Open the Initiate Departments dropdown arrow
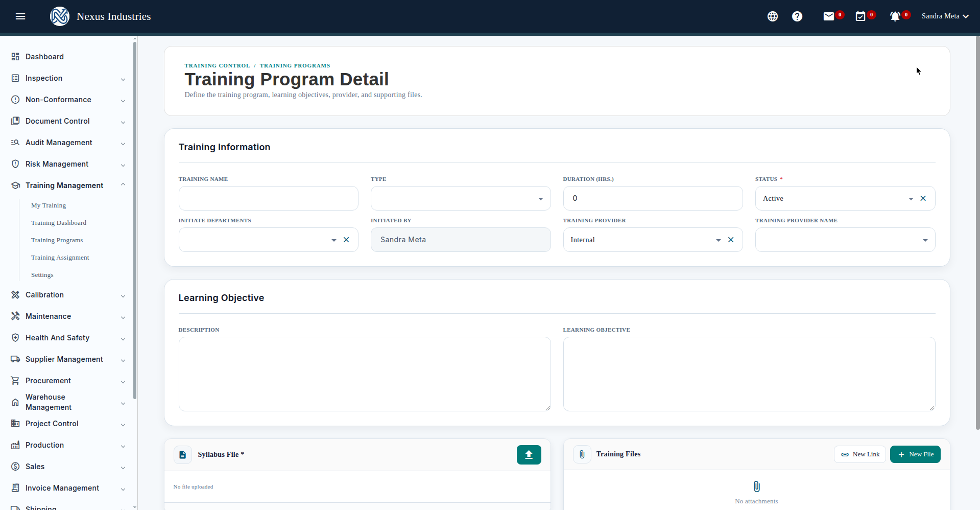 (334, 240)
